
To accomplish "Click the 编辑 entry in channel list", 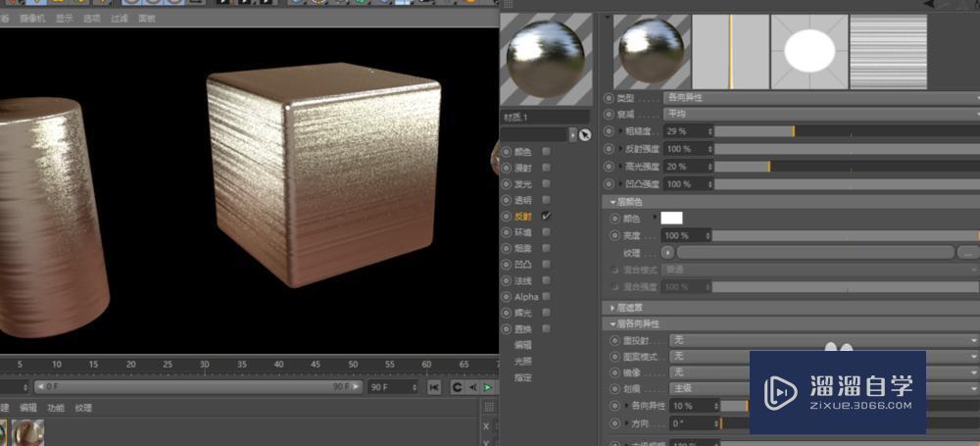I will point(523,345).
